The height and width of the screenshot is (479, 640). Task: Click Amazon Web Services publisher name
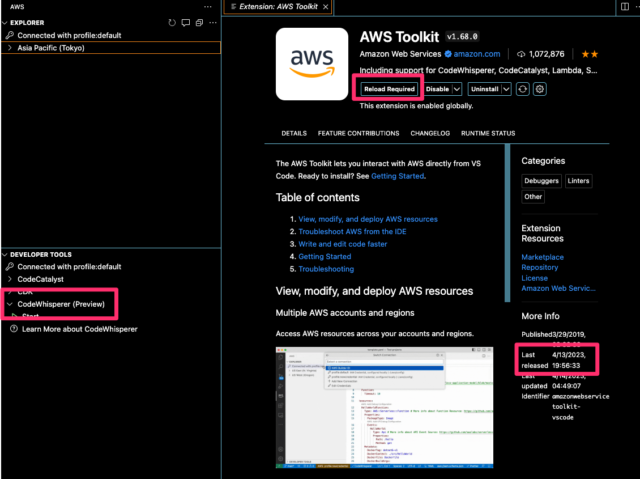tap(400, 54)
